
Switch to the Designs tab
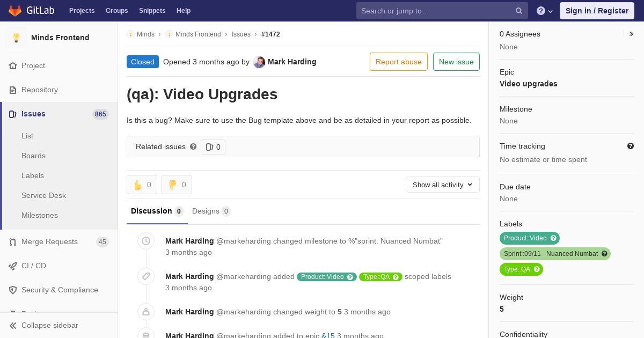[211, 211]
